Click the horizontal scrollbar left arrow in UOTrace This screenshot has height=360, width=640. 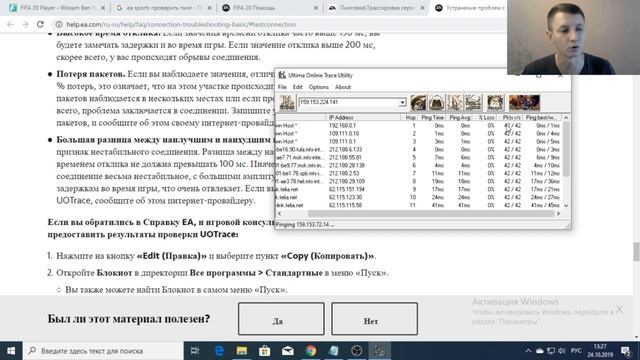280,213
